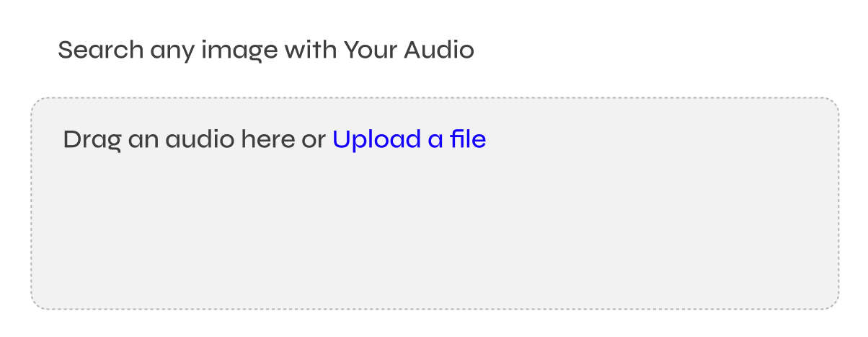868x337 pixels.
Task: Click the "Upload a file" link
Action: pyautogui.click(x=409, y=139)
